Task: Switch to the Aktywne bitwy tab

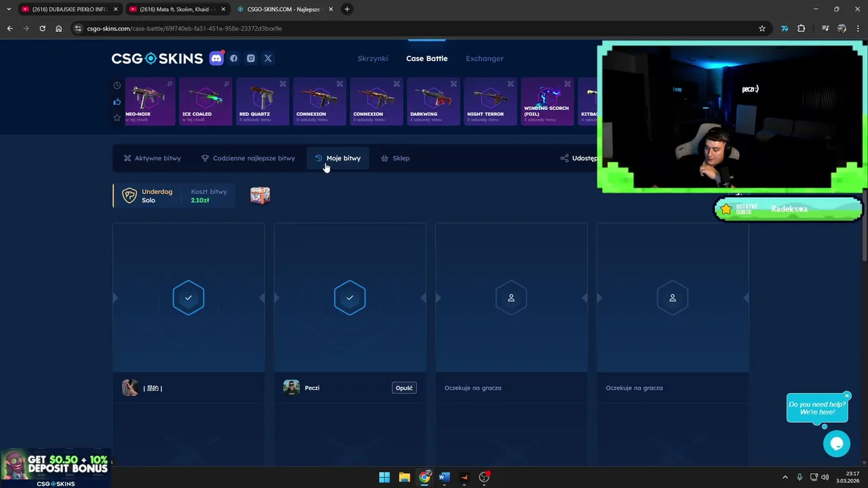Action: point(152,158)
